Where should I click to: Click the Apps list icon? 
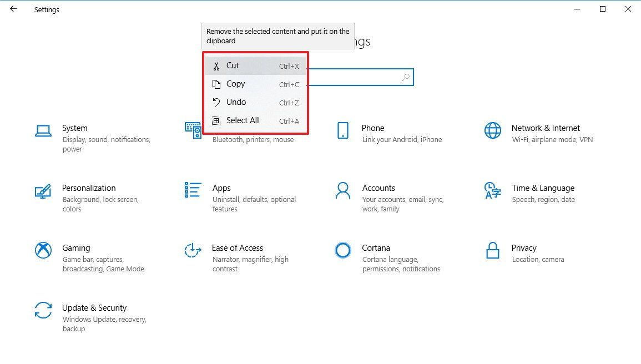[193, 190]
